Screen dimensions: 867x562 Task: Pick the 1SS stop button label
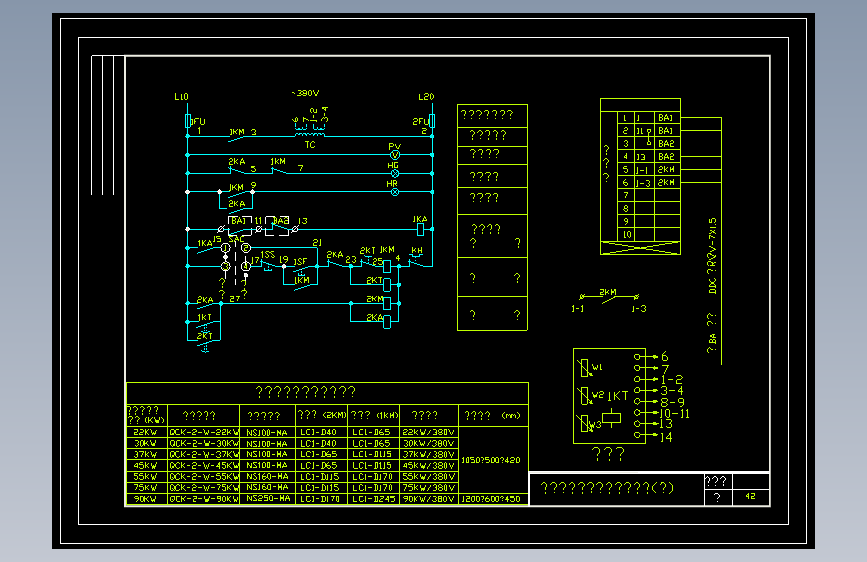pyautogui.click(x=268, y=254)
